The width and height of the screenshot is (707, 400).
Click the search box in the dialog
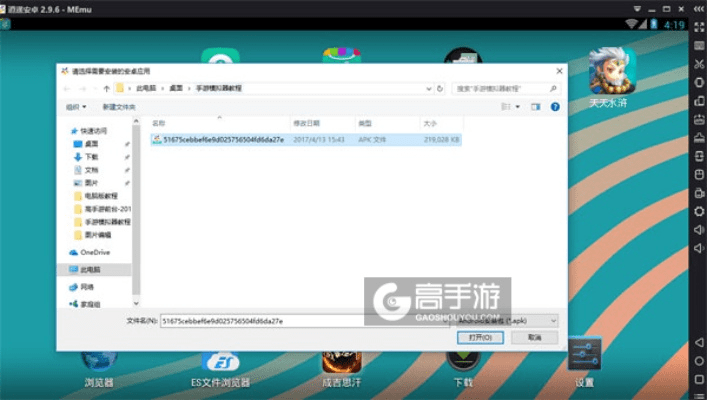coord(506,89)
